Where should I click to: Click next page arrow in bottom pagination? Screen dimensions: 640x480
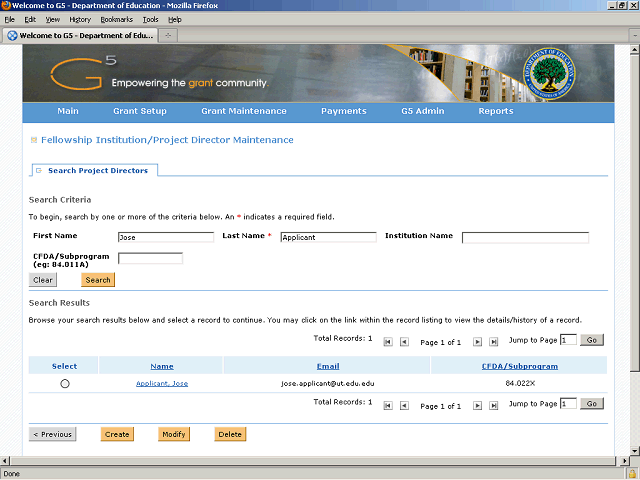[477, 406]
